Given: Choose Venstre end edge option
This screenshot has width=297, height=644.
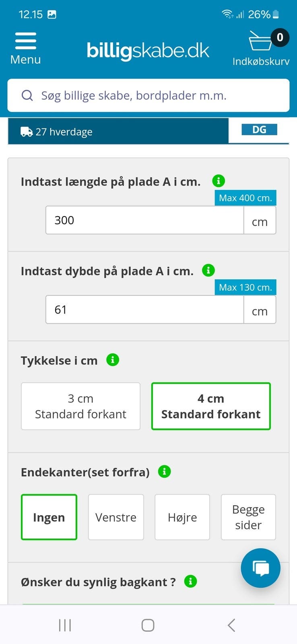Looking at the screenshot, I should click(x=116, y=517).
